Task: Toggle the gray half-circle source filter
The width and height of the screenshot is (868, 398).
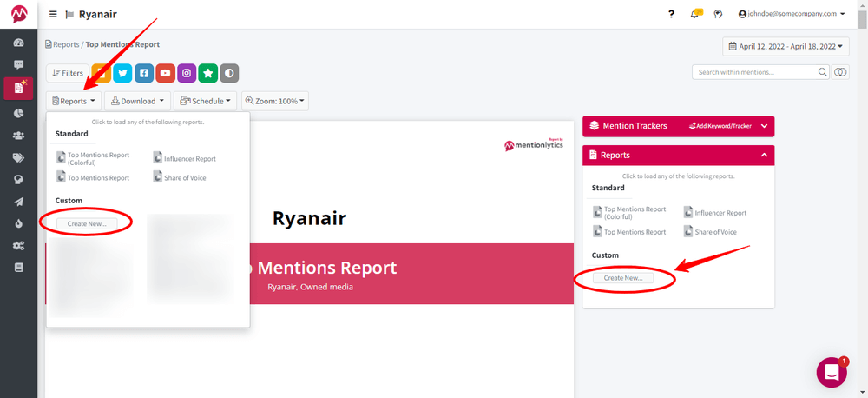Action: 229,73
